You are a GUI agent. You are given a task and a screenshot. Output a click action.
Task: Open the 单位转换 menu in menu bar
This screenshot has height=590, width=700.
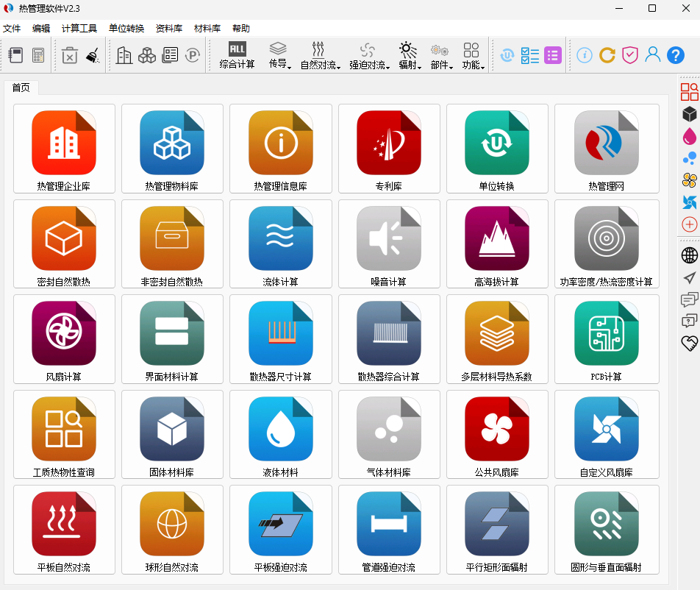[126, 29]
